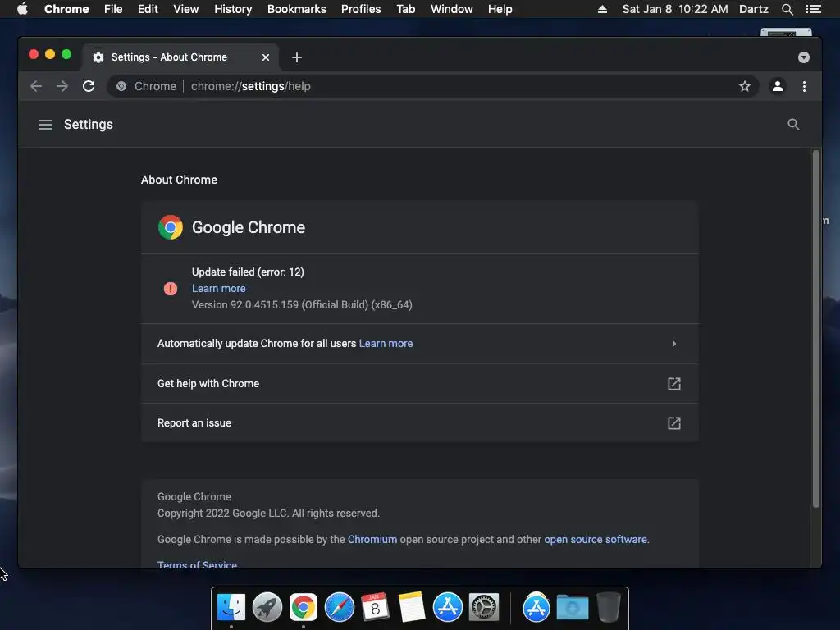Viewport: 840px width, 630px height.
Task: Open Learn more link for automatic updates
Action: [x=386, y=344]
